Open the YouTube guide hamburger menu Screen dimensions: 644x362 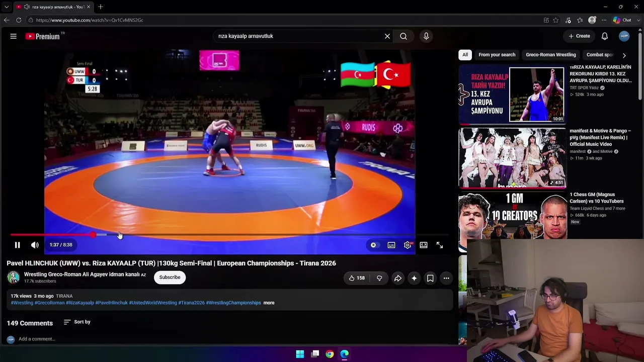tap(14, 36)
